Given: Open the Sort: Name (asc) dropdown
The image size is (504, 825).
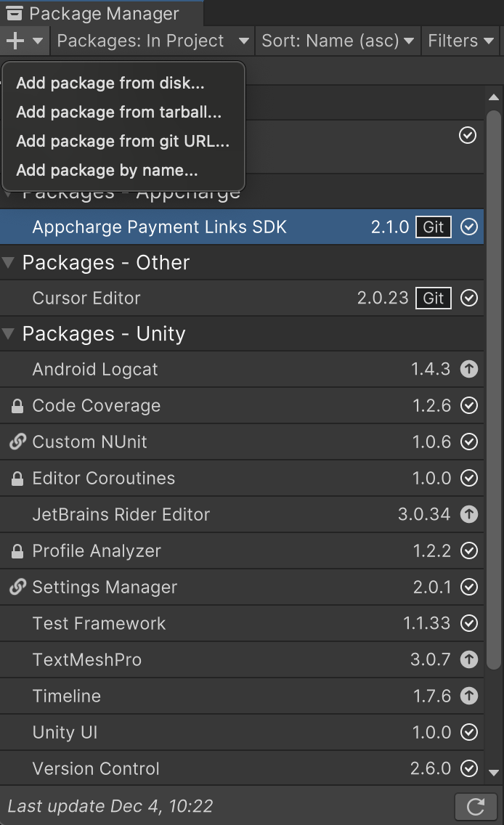Looking at the screenshot, I should click(x=338, y=41).
